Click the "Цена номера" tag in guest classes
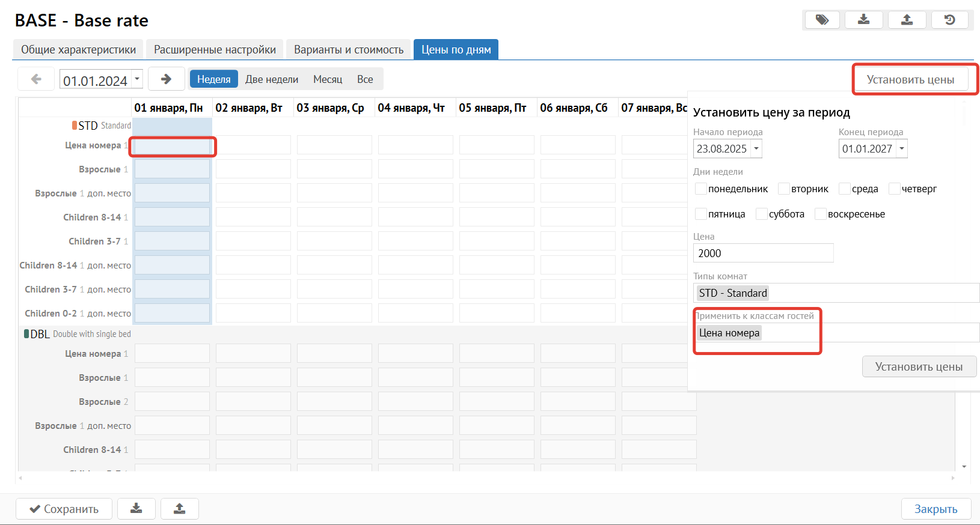This screenshot has height=525, width=980. point(729,333)
